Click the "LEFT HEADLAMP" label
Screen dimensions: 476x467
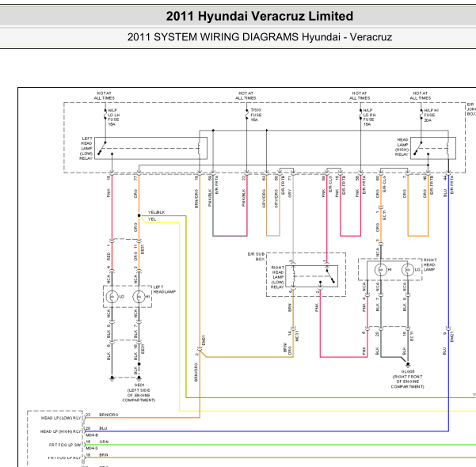pyautogui.click(x=165, y=289)
